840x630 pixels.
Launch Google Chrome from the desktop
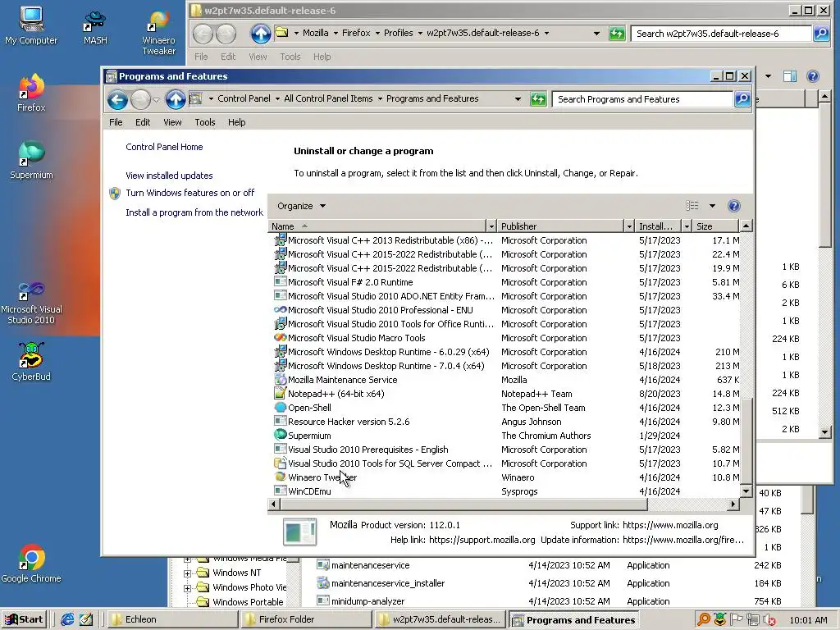point(31,564)
